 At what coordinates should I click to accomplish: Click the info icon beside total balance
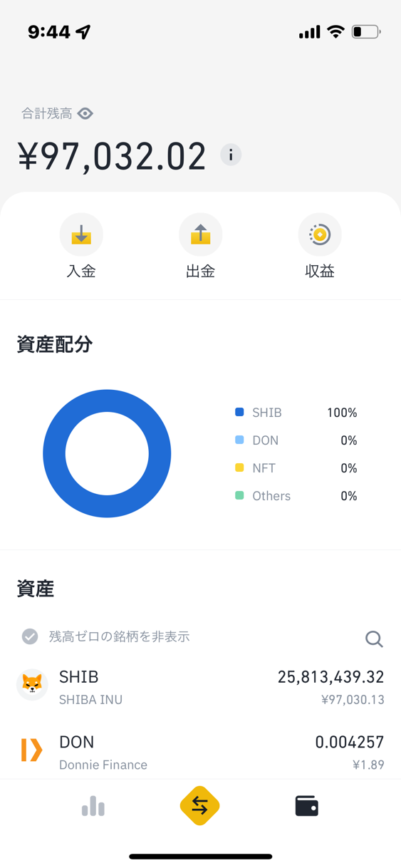pyautogui.click(x=230, y=155)
